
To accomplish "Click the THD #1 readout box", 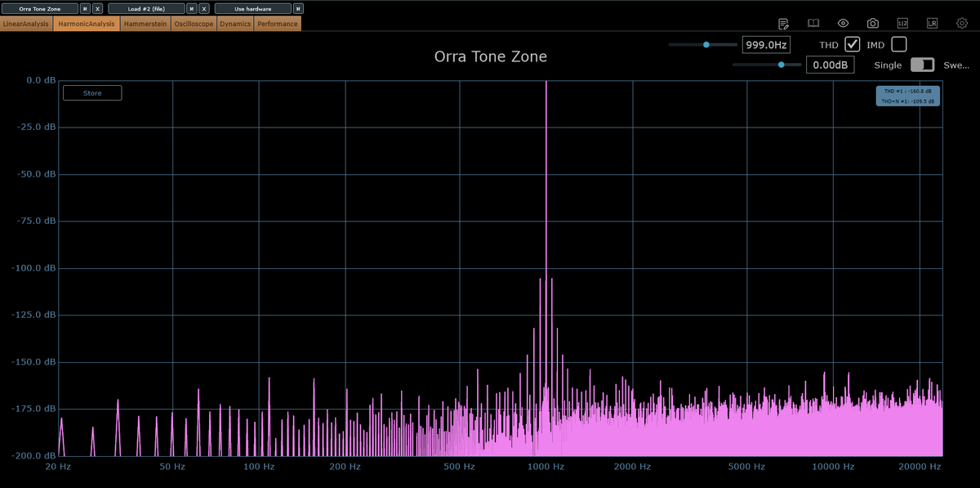I will (907, 96).
